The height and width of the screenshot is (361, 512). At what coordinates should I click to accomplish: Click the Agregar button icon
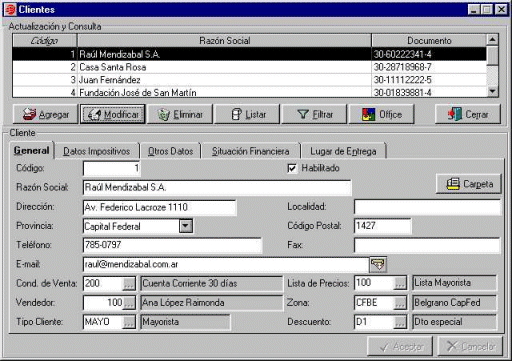[x=45, y=114]
